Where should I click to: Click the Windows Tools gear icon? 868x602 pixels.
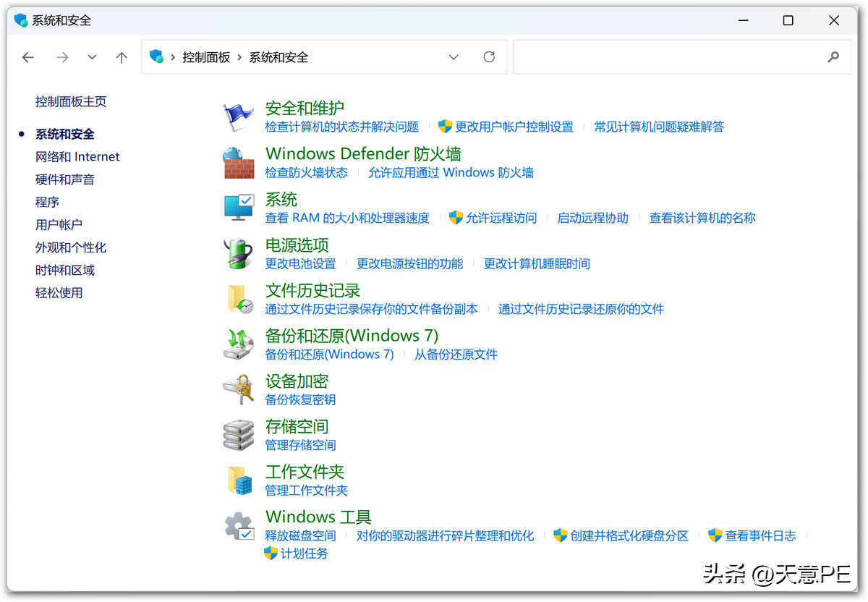pos(238,526)
